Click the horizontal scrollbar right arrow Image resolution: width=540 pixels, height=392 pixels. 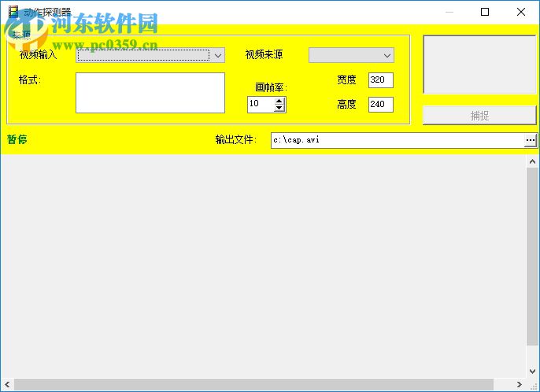pos(520,384)
